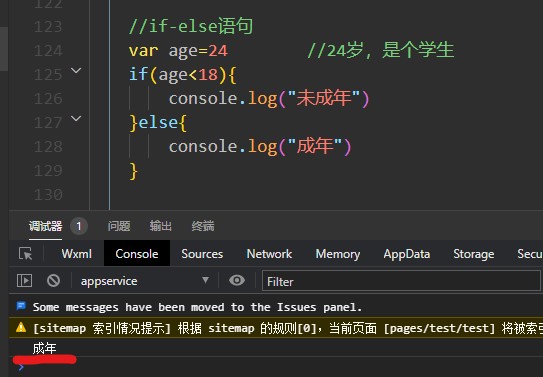The width and height of the screenshot is (543, 377).
Task: Select the element inspector arrow icon
Action: coord(26,254)
